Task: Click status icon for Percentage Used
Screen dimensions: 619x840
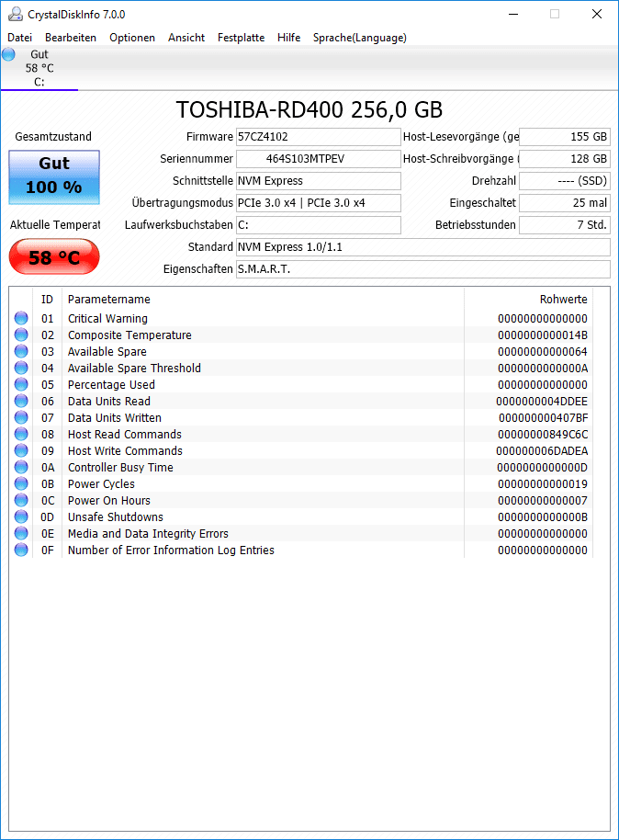Action: [x=21, y=385]
